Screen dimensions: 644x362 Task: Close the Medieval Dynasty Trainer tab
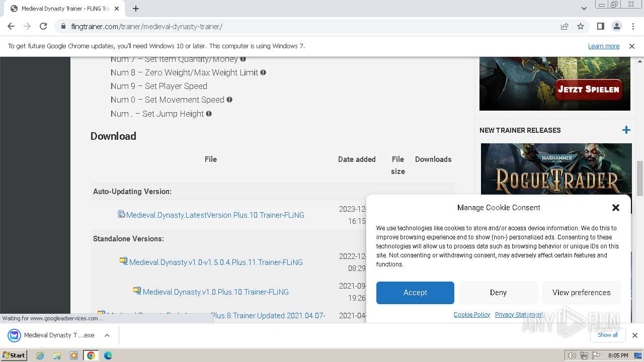tap(117, 9)
